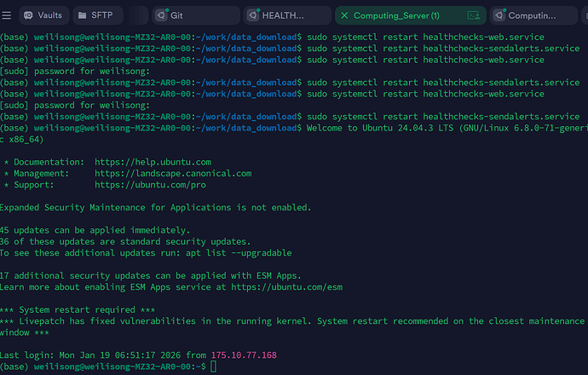This screenshot has width=588, height=375.
Task: Click the Ubuntu icon on HEALTH... tab
Action: point(253,15)
